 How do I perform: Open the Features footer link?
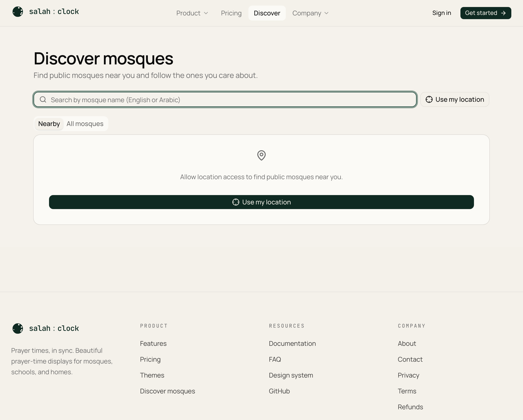(153, 343)
